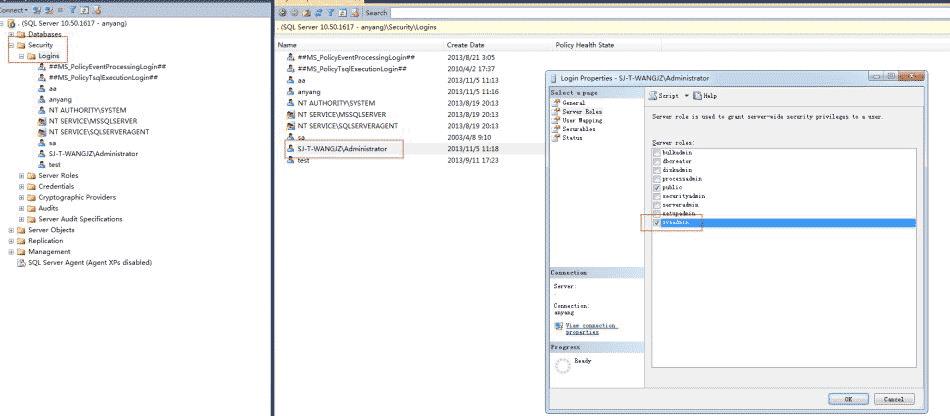
Task: Click the 'sa' login icon in Object Explorer
Action: coord(41,143)
